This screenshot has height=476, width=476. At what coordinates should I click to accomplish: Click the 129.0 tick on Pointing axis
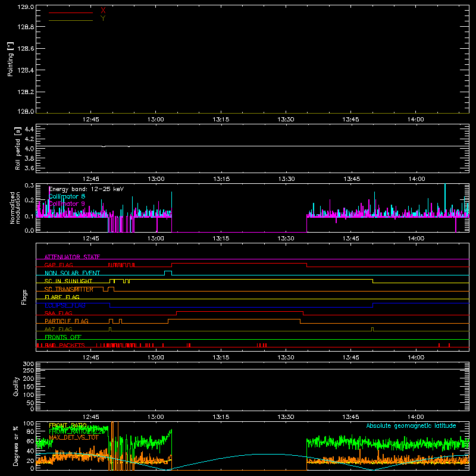26,7
